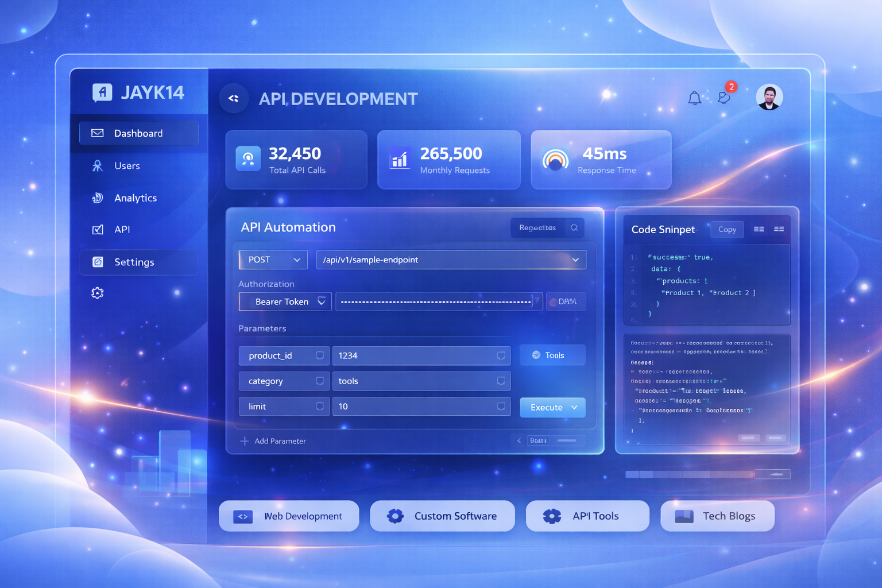Select the Users icon in the sidebar
The height and width of the screenshot is (588, 882).
tap(98, 165)
